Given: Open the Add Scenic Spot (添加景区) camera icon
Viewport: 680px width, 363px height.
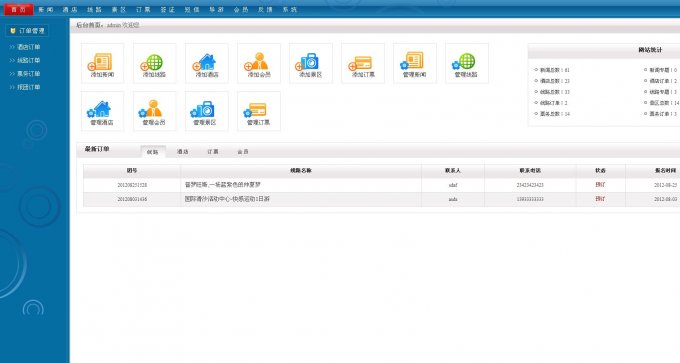Looking at the screenshot, I should tap(311, 63).
